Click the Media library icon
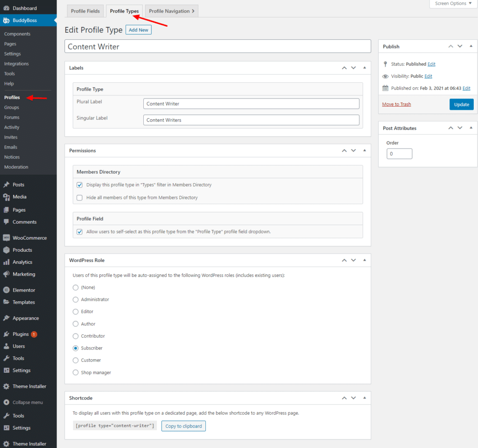The width and height of the screenshot is (478, 448). coord(6,197)
